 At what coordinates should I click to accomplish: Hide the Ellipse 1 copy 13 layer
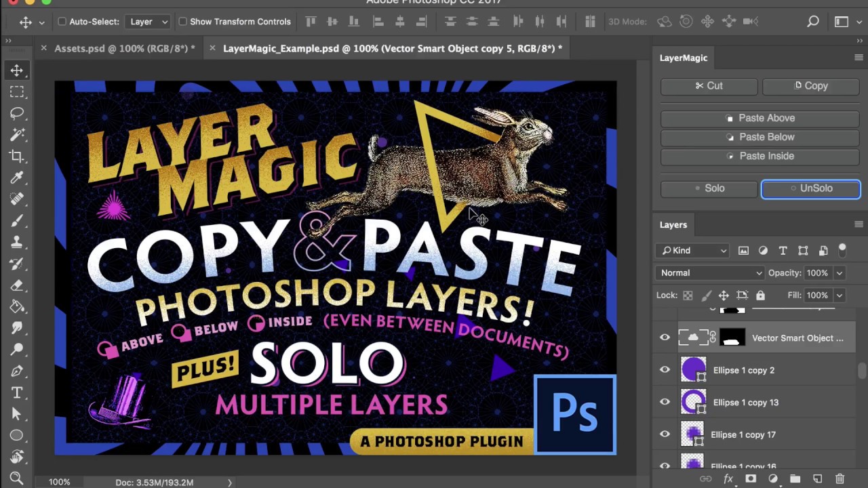click(665, 402)
